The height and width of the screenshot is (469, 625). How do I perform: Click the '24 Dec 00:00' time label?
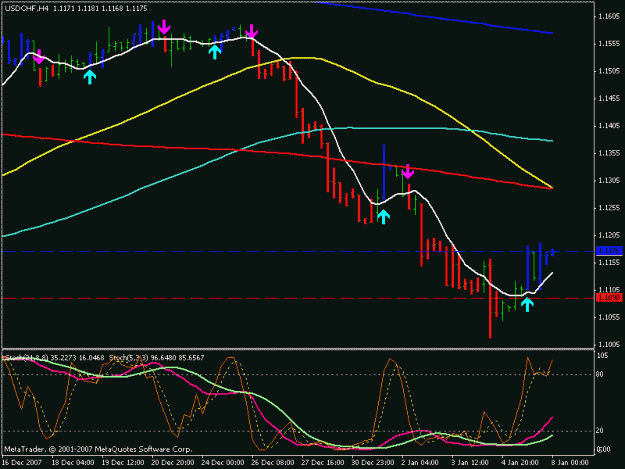coord(223,463)
